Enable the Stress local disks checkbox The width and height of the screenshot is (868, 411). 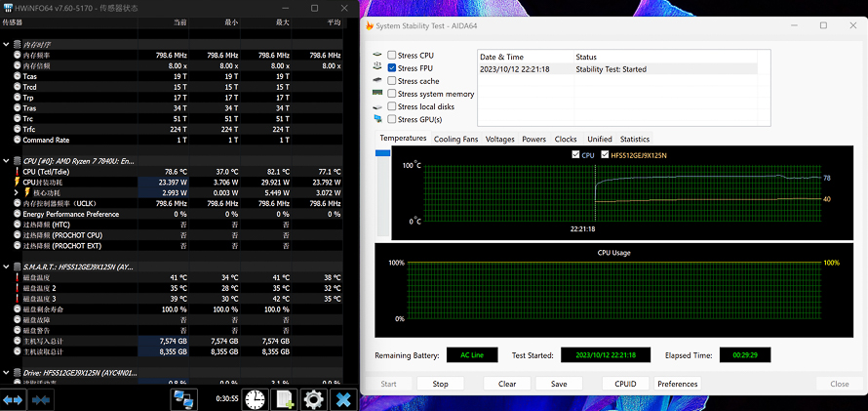coord(392,106)
